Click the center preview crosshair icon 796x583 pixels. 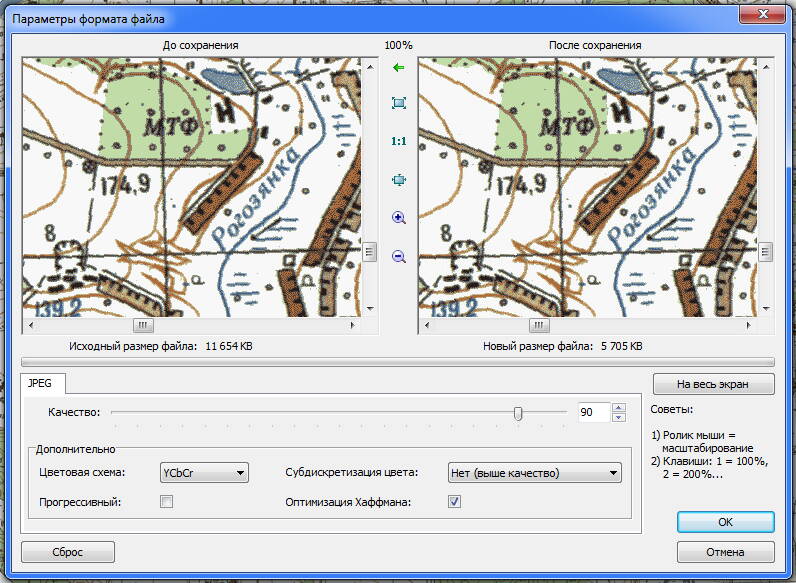(398, 180)
